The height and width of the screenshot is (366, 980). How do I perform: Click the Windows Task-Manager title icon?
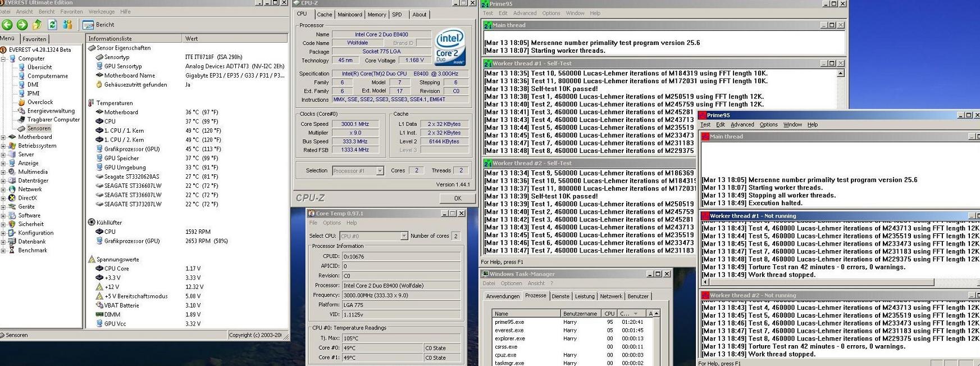[x=486, y=274]
